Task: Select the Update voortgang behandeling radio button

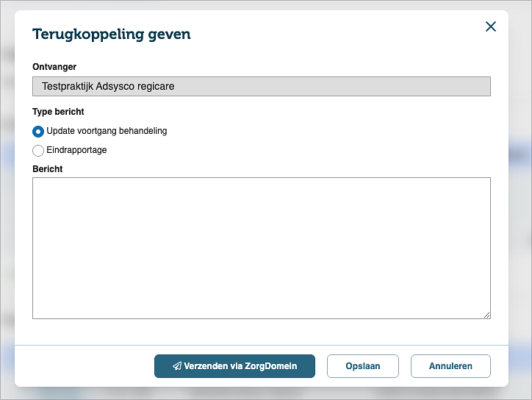Action: [38, 132]
